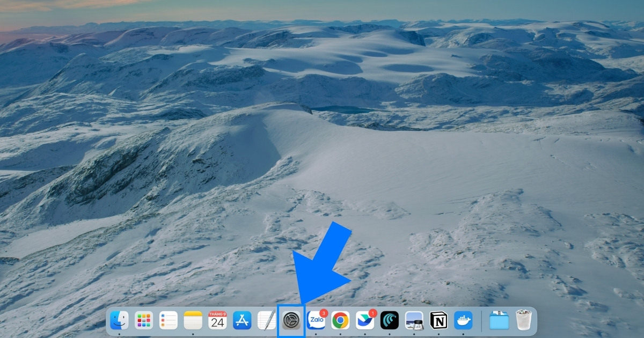Open Zalo messaging app

click(x=316, y=321)
